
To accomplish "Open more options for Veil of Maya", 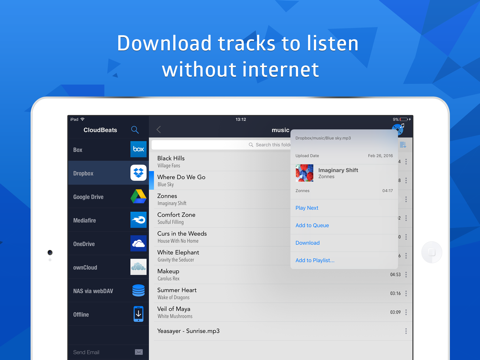I will coord(406,312).
